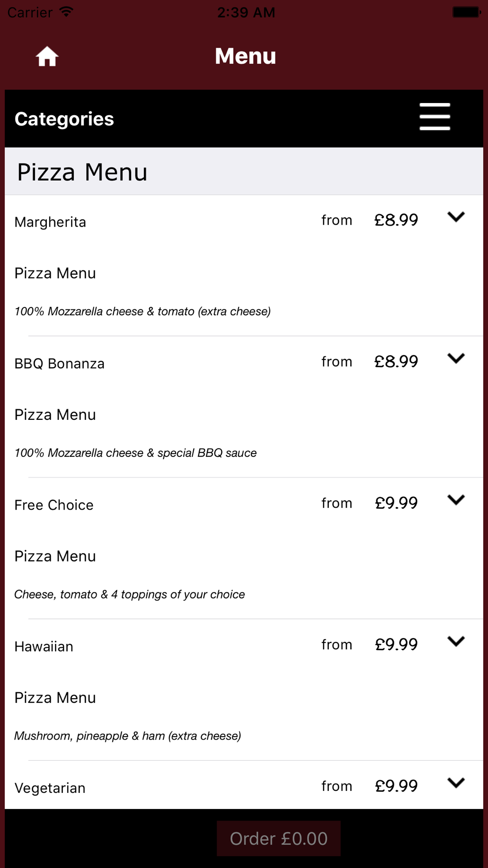488x868 pixels.
Task: Tap the Hawaiian £9.99 price
Action: pyautogui.click(x=396, y=644)
